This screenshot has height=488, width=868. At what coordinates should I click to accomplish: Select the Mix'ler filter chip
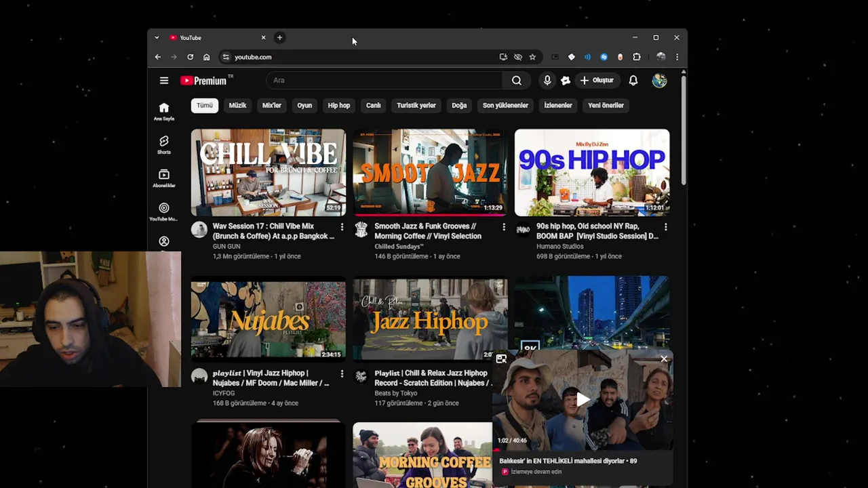[x=272, y=105]
